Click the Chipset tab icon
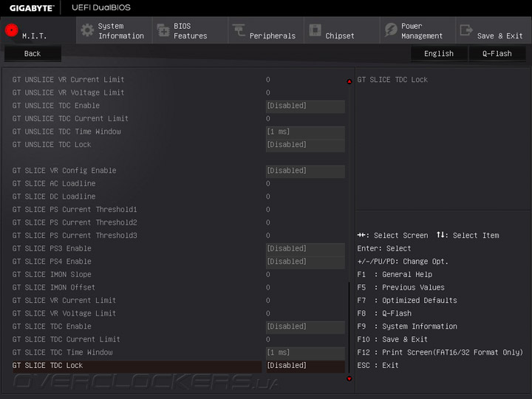The height and width of the screenshot is (399, 532). [x=315, y=31]
